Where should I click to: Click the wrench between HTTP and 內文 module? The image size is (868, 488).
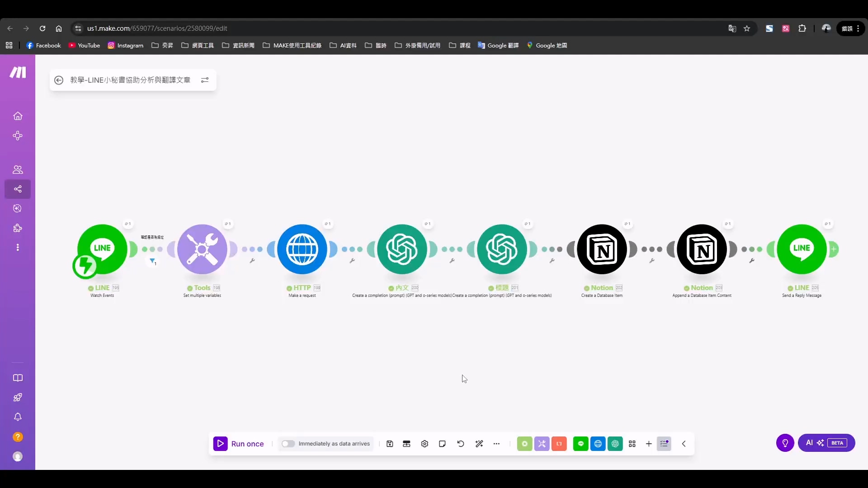pos(352,261)
